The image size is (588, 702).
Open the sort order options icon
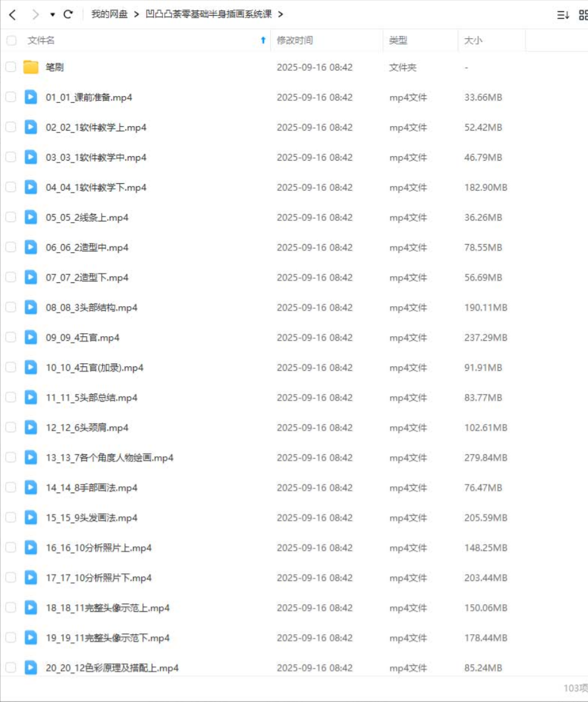coord(563,15)
